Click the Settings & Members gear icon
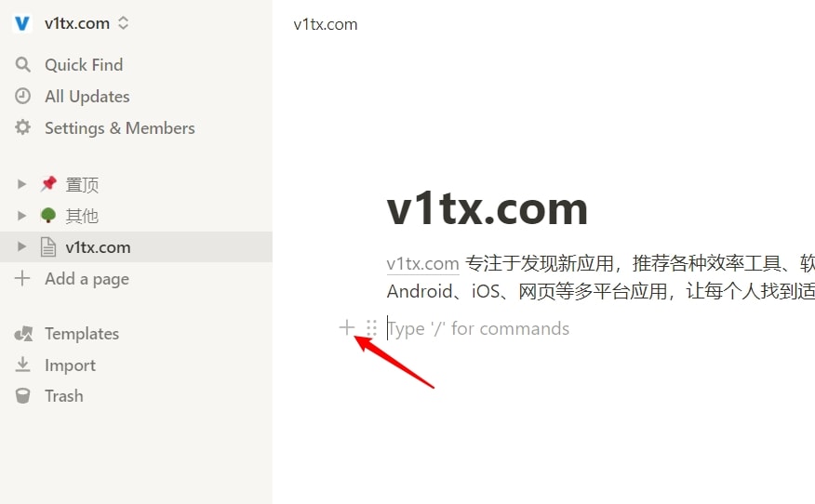Viewport: 815px width, 504px height. (x=23, y=127)
